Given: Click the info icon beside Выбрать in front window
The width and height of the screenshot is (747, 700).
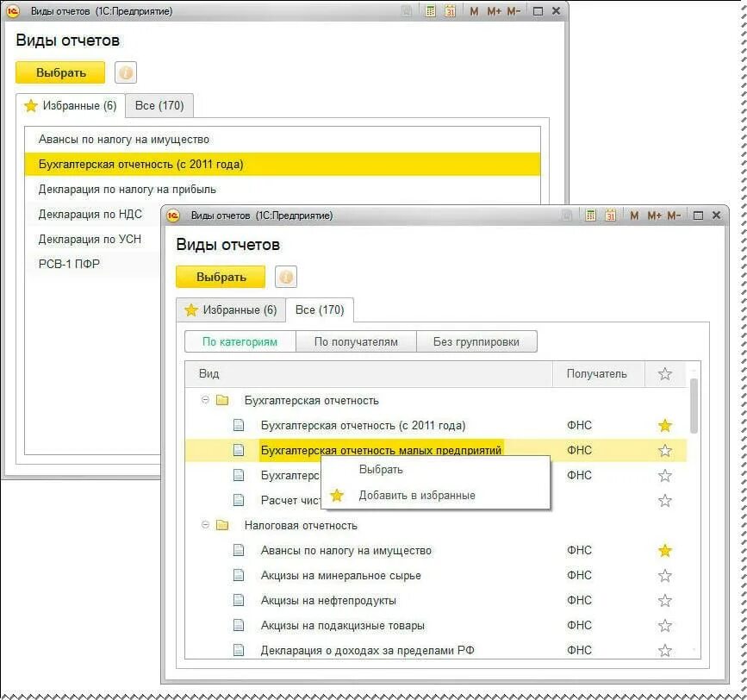Looking at the screenshot, I should click(x=286, y=277).
